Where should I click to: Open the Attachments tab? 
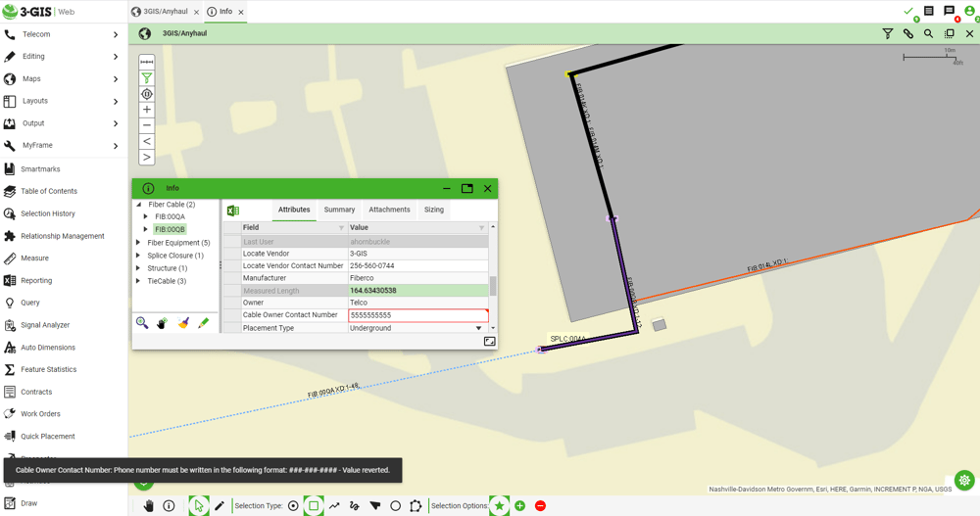(x=389, y=210)
